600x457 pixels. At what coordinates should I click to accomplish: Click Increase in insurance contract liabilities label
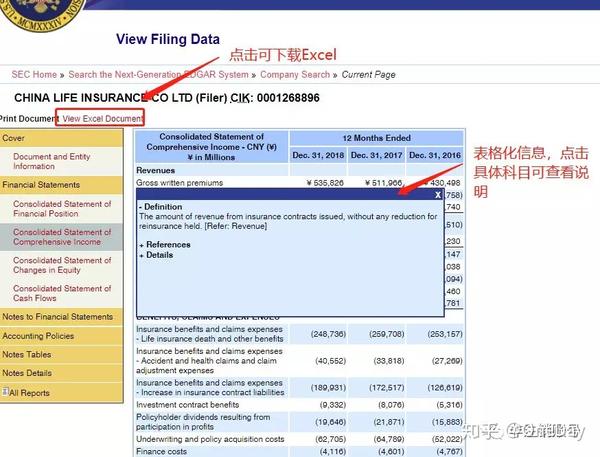210,388
